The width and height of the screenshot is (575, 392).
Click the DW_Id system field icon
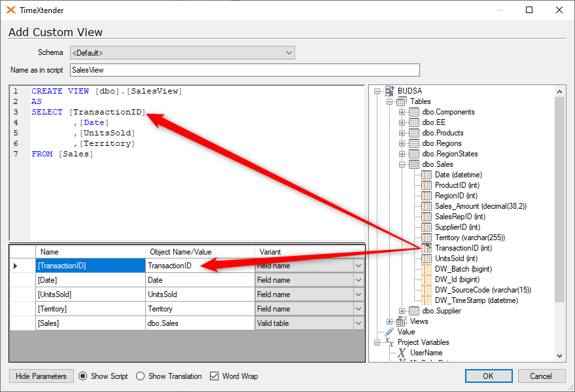click(x=427, y=279)
